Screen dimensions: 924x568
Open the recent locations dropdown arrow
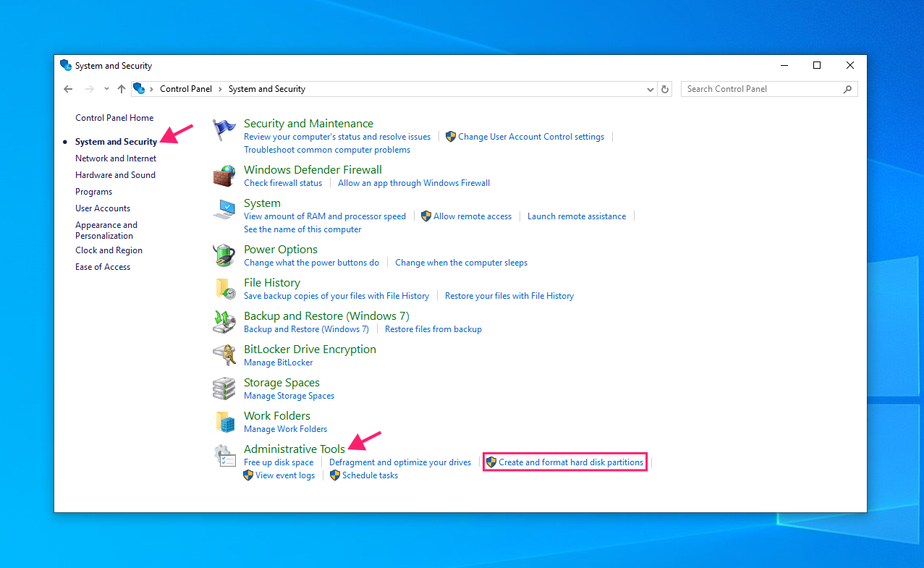[106, 89]
